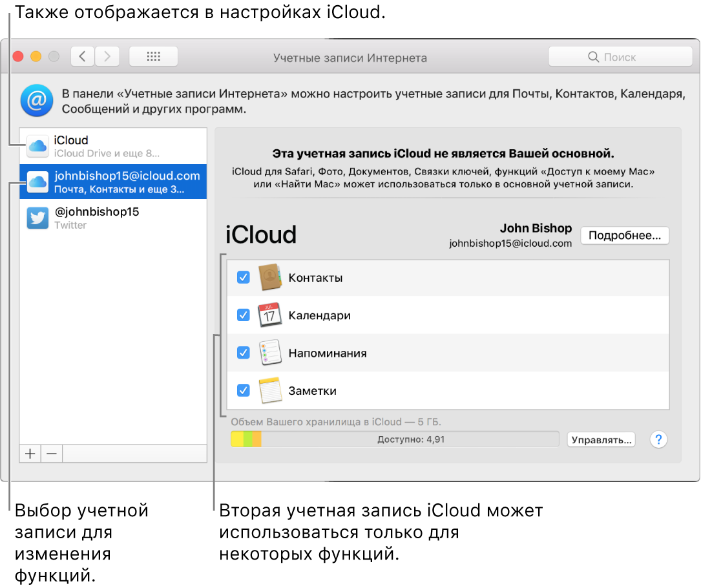Click the 'Учетные записи Интернета' window title
The width and height of the screenshot is (701, 588).
350,58
